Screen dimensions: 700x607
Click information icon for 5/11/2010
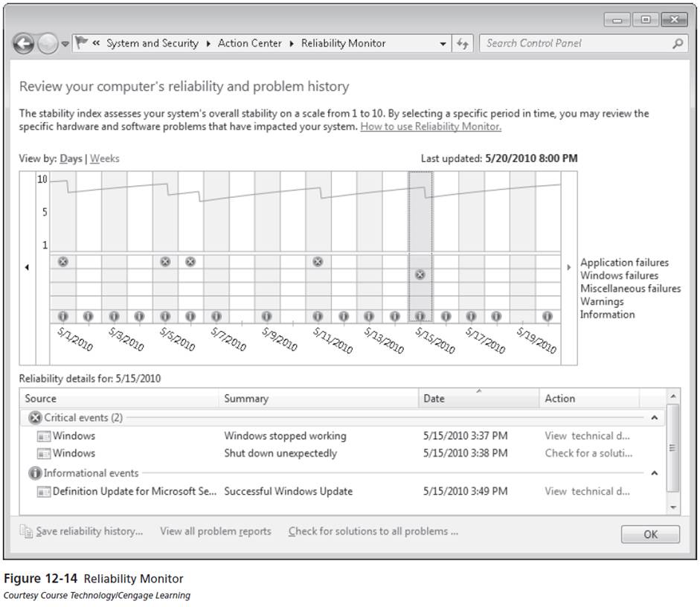pyautogui.click(x=318, y=316)
